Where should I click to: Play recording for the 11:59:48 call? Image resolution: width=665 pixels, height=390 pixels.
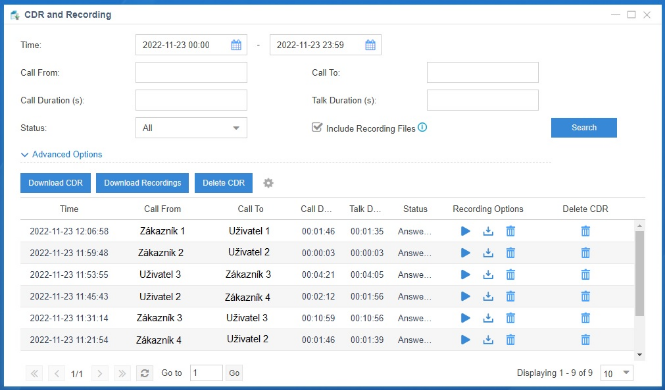(x=465, y=253)
